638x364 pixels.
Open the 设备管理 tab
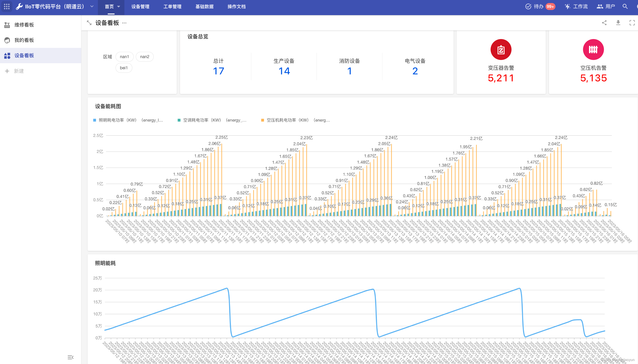140,7
